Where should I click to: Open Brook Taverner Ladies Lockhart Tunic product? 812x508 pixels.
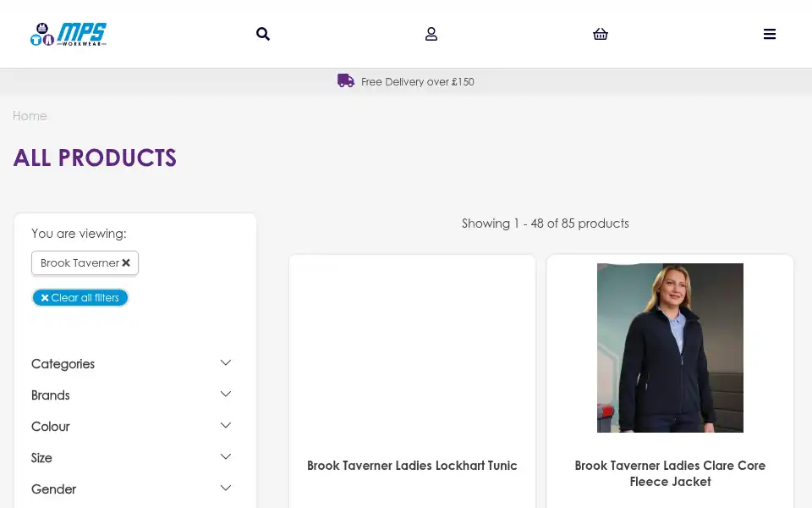[x=412, y=466]
